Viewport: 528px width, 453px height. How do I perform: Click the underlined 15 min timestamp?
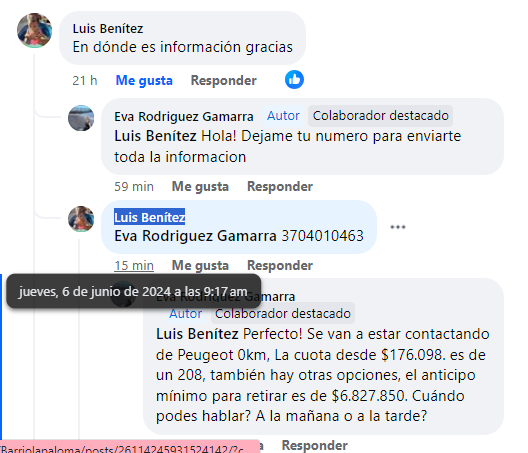(x=134, y=266)
